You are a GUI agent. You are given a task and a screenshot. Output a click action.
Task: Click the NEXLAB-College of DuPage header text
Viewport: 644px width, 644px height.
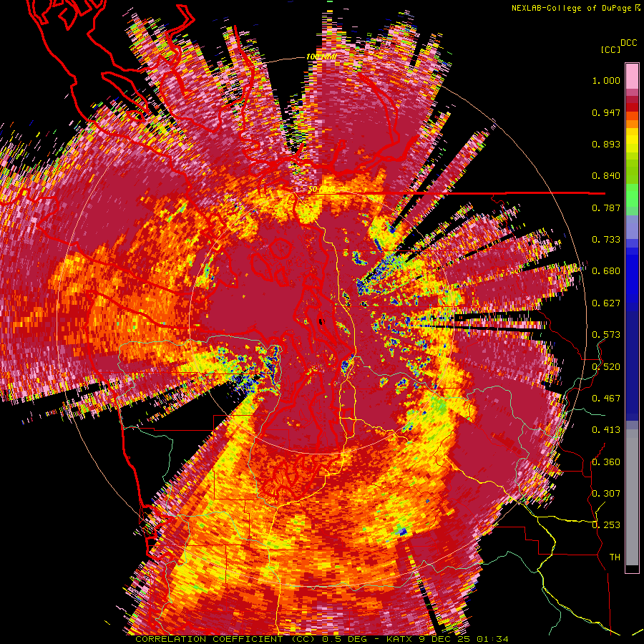576,8
